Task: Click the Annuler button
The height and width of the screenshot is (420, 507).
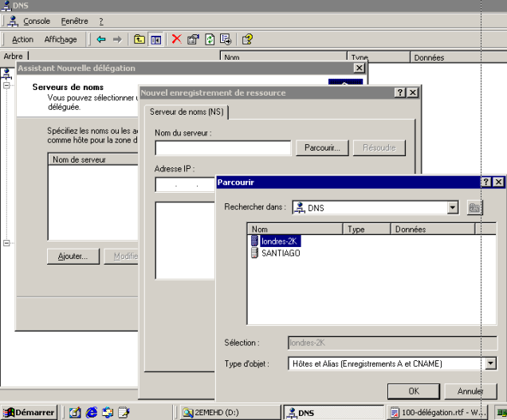Action: 470,391
